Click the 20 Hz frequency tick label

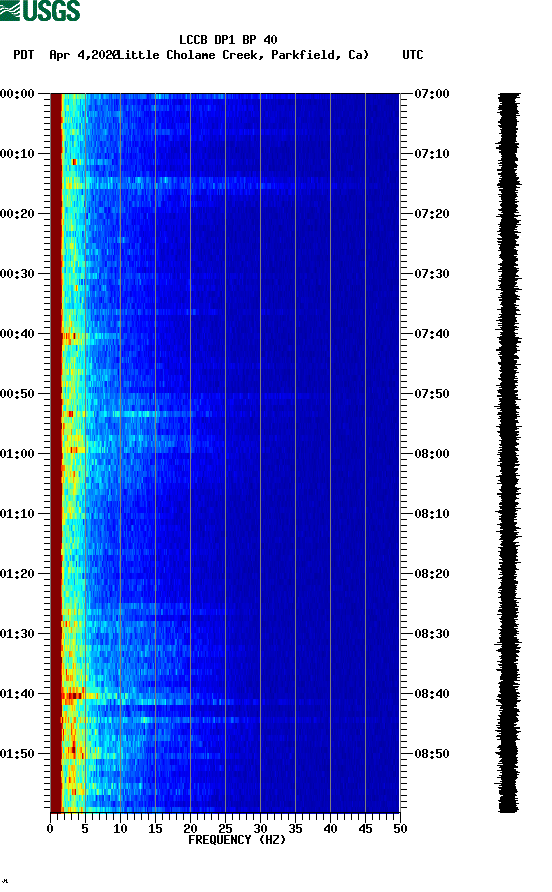(190, 829)
